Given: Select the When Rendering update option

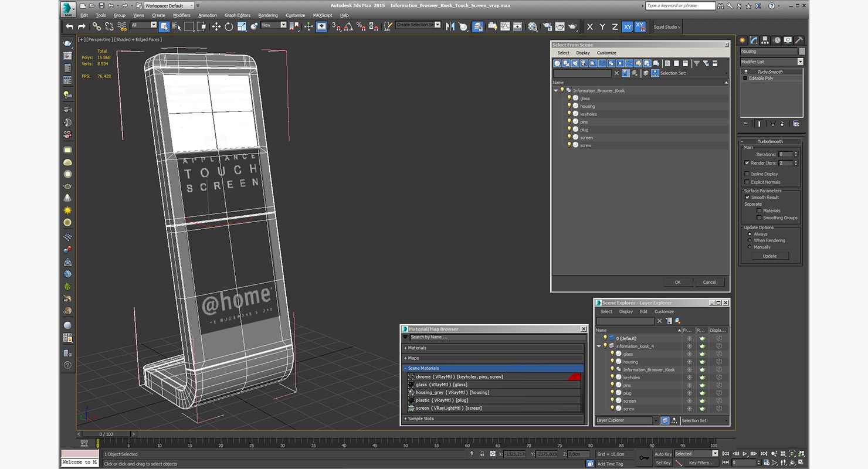Looking at the screenshot, I should coord(750,240).
